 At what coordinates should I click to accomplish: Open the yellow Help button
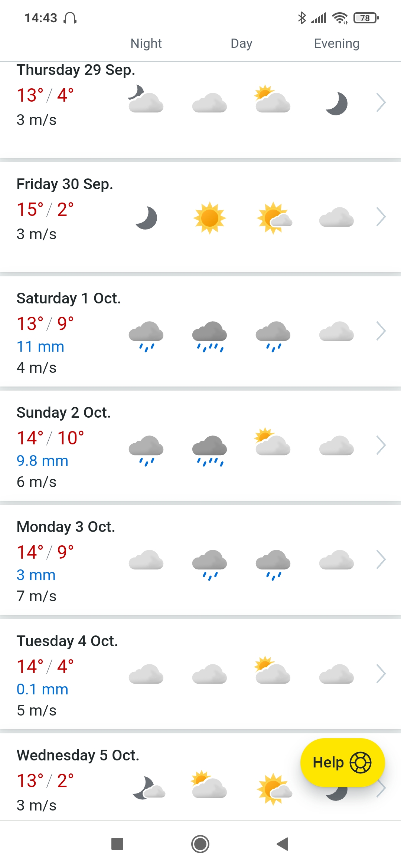pos(342,763)
